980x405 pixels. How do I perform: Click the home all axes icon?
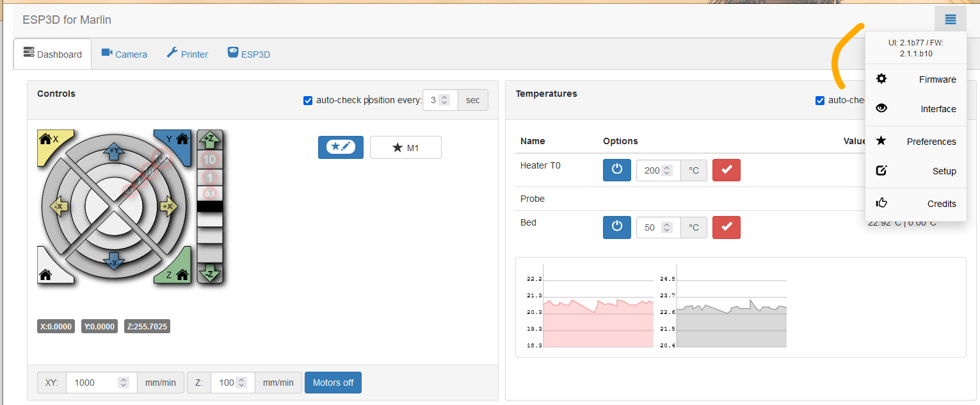[45, 274]
